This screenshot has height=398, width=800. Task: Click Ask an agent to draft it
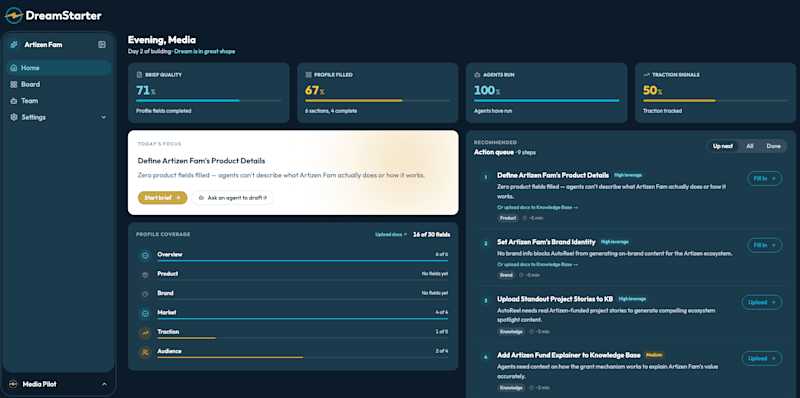(233, 197)
